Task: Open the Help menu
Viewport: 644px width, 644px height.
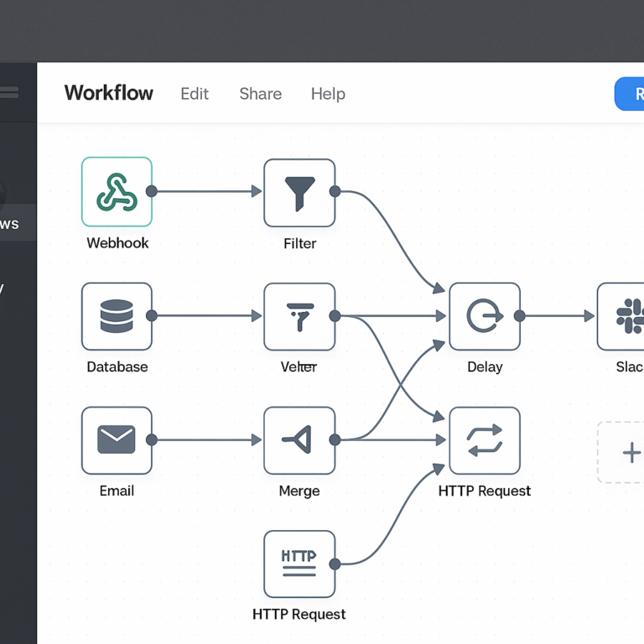Action: tap(328, 94)
